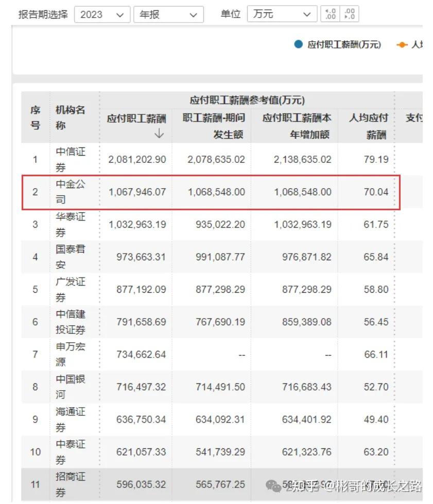Select the 招商证券 row name
433x504 pixels.
(71, 484)
